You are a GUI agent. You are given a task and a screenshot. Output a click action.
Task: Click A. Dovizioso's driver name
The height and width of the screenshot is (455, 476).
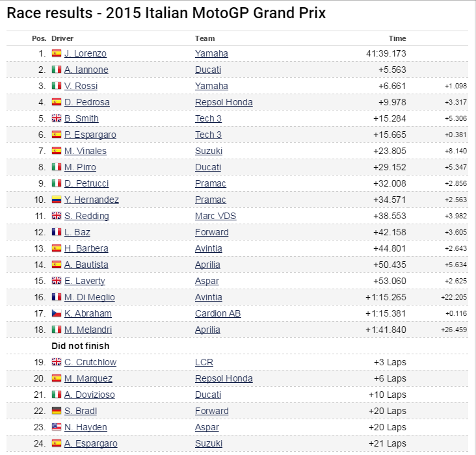(x=90, y=395)
